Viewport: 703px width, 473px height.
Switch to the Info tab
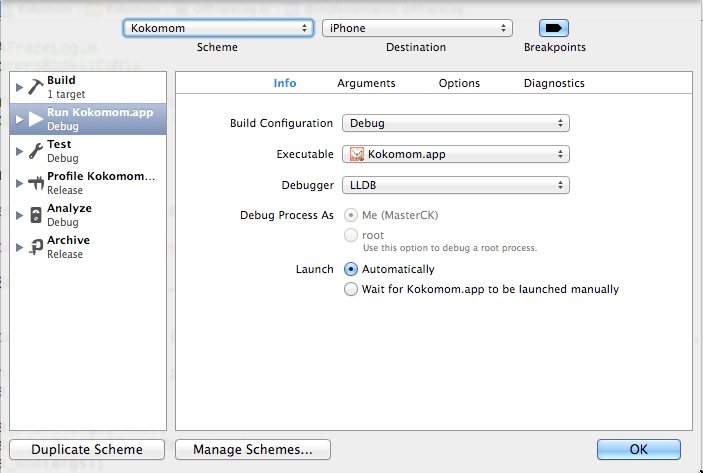pos(285,83)
